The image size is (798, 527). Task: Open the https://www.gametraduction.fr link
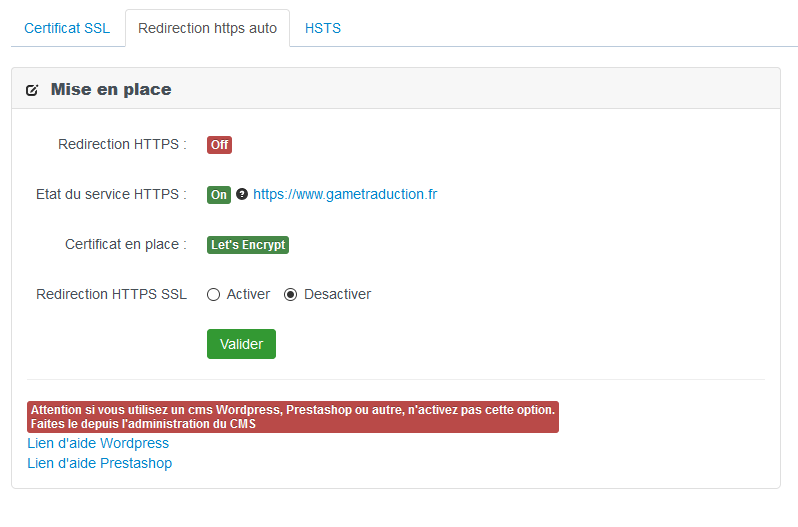tap(345, 194)
